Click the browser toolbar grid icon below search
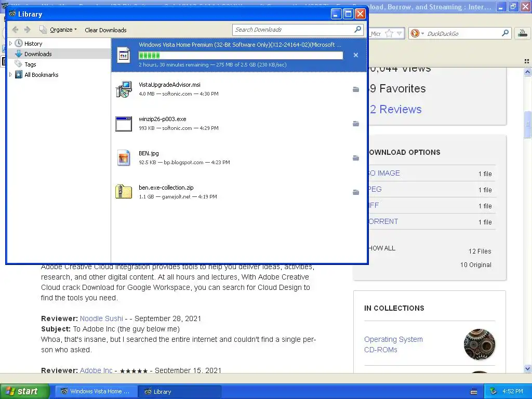 [x=527, y=61]
